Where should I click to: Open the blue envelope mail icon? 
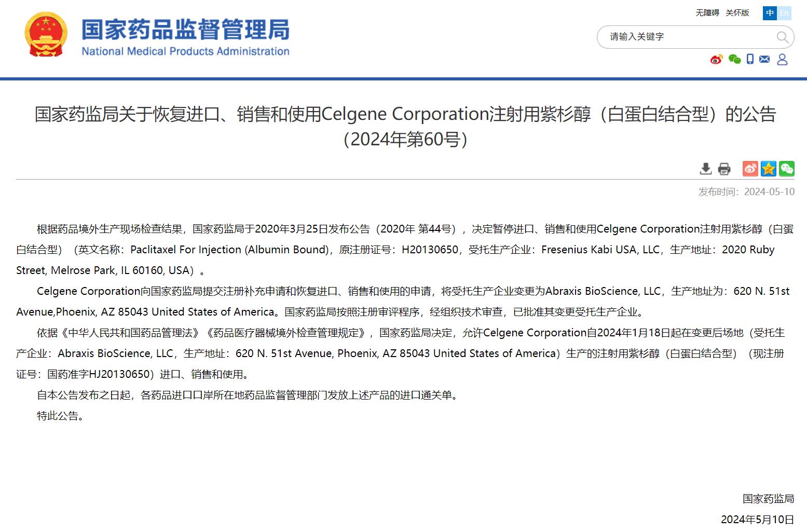[x=764, y=60]
